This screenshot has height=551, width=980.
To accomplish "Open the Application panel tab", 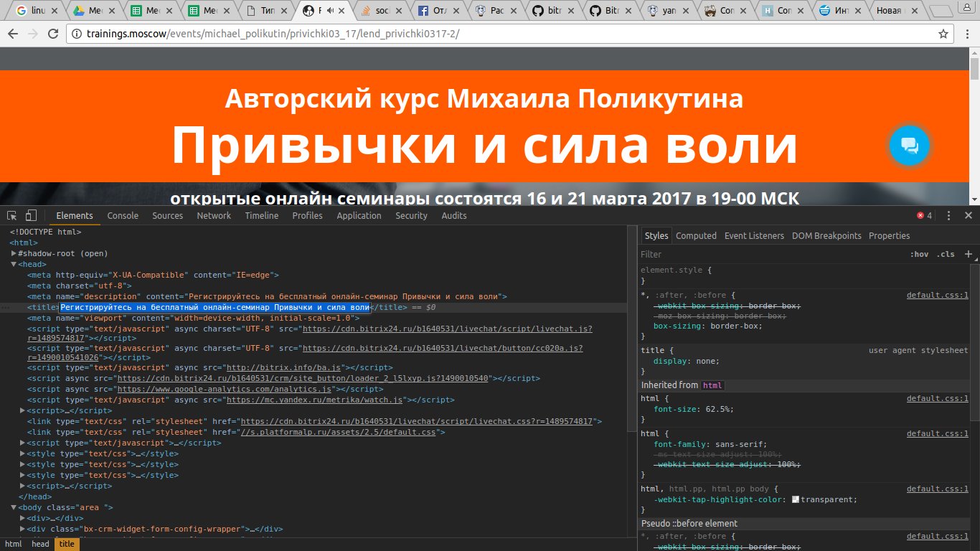I will (359, 215).
